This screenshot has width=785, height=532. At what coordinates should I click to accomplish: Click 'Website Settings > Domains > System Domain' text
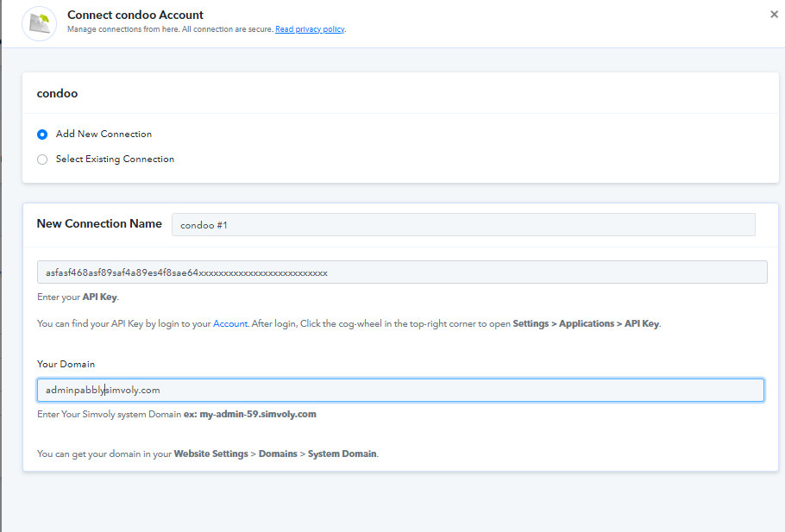[275, 454]
